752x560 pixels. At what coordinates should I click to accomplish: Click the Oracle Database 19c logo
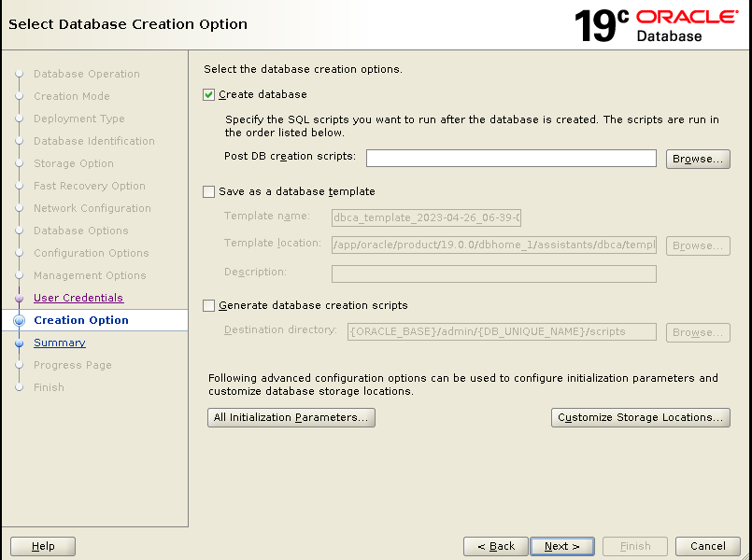656,25
